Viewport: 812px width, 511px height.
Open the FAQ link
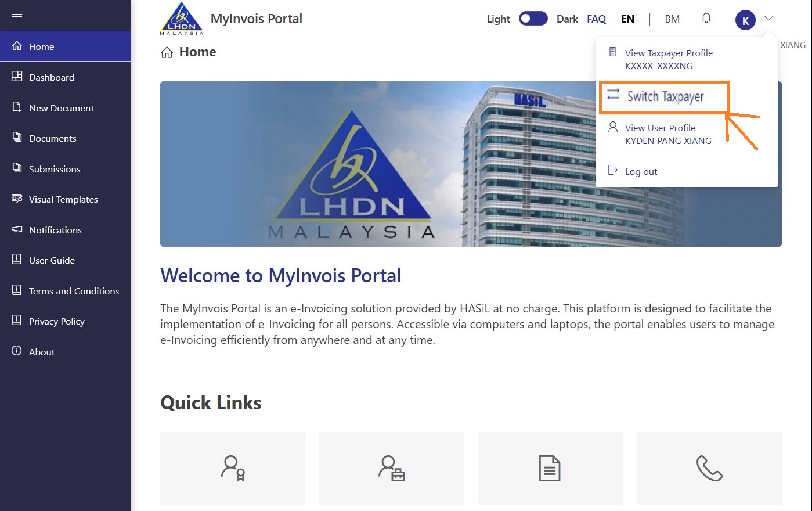coord(596,19)
